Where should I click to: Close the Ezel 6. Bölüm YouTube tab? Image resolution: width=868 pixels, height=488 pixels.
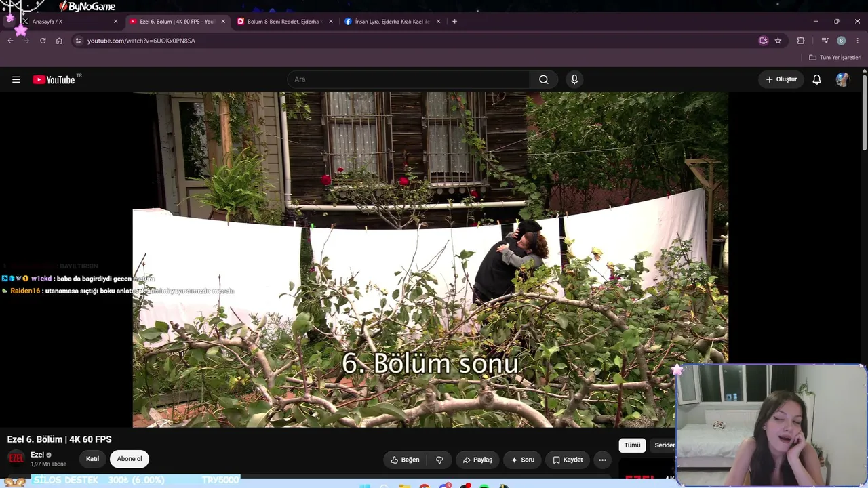tap(223, 22)
